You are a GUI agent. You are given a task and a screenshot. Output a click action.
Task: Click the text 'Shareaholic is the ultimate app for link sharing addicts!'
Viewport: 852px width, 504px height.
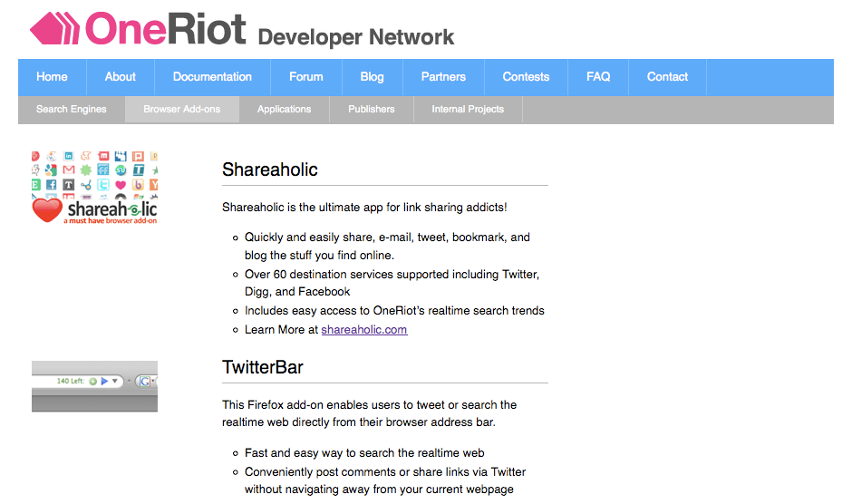coord(364,208)
